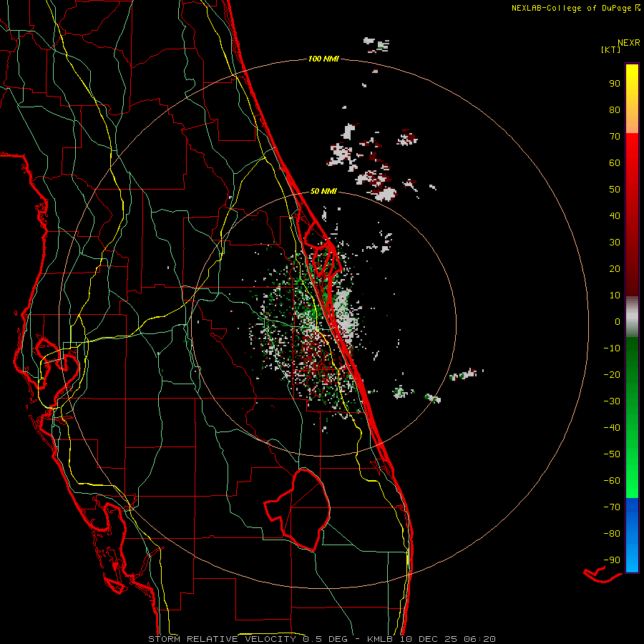Click the -50 value on the velocity scale
The image size is (644, 644).
pos(612,454)
